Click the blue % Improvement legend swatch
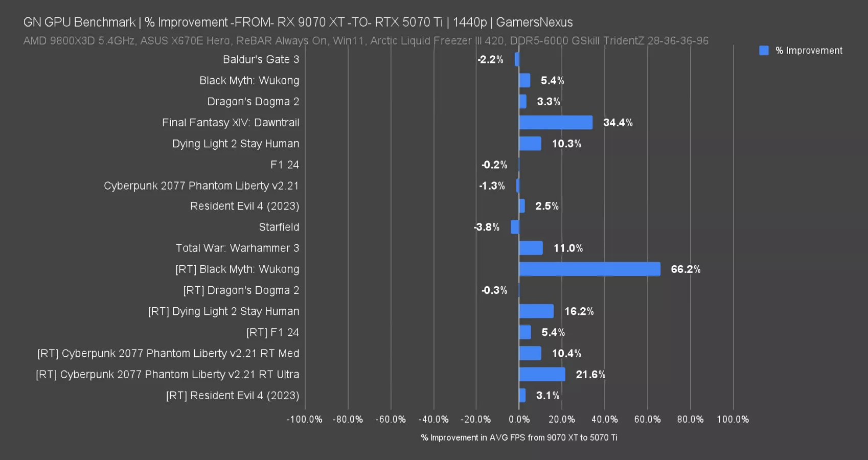 point(764,51)
